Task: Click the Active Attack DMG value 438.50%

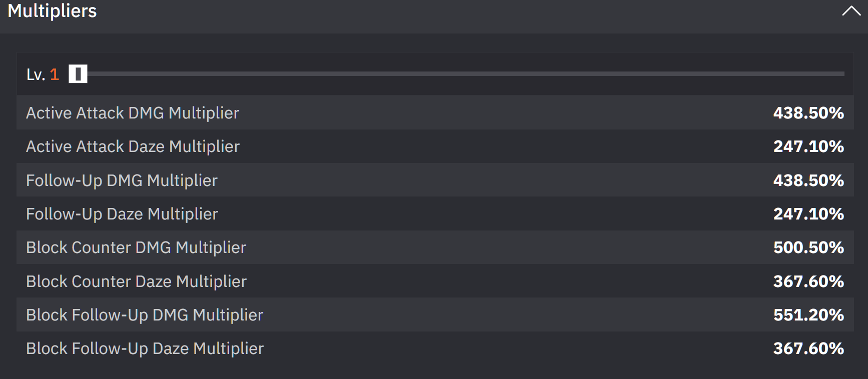Action: [808, 113]
